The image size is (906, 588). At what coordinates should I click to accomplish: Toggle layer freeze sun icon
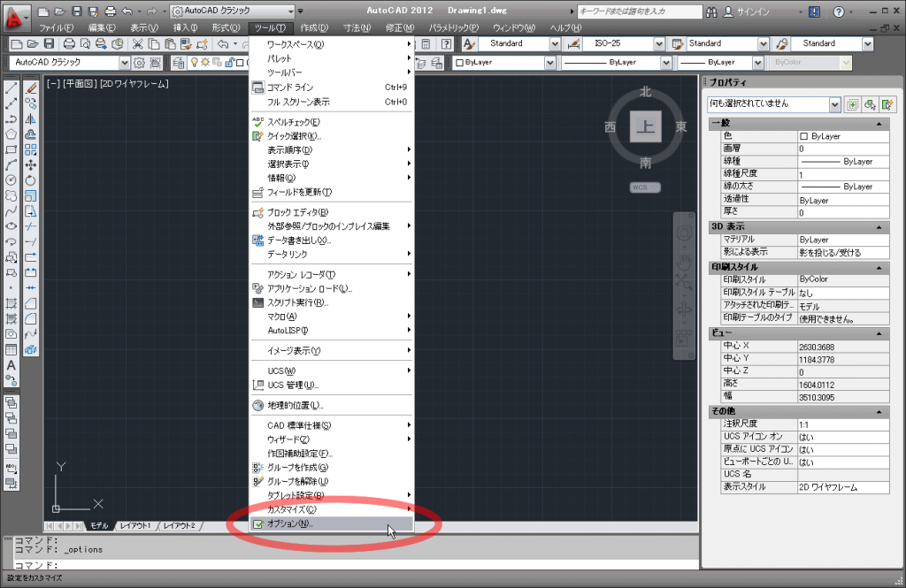(205, 63)
